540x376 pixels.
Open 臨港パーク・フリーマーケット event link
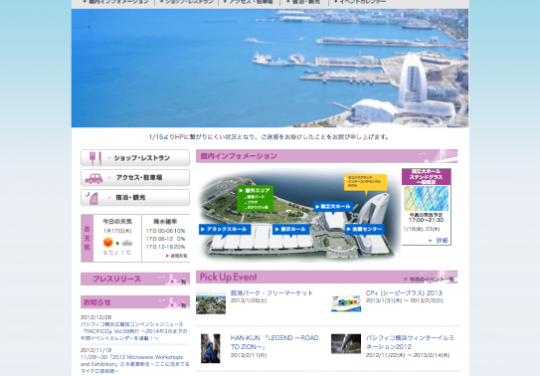point(271,293)
